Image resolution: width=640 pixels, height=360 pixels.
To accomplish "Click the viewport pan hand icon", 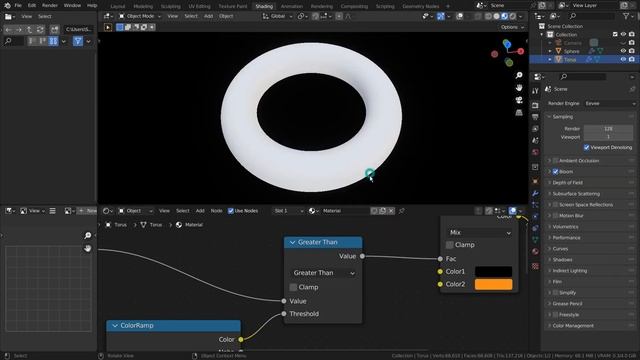I will [519, 88].
